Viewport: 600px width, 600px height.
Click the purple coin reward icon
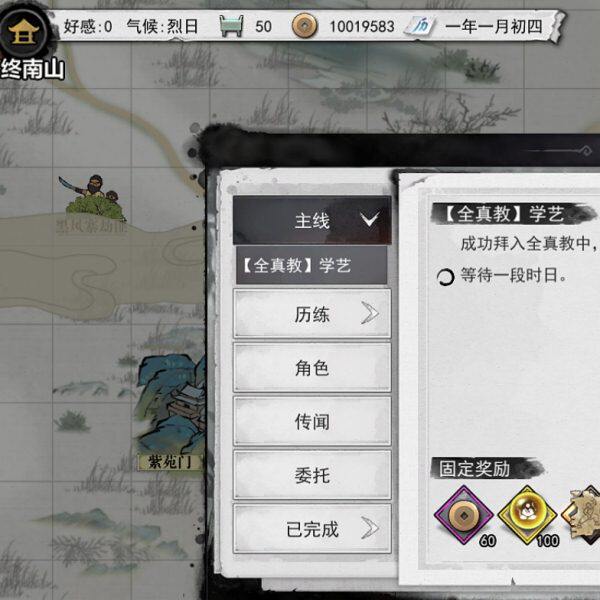[463, 515]
